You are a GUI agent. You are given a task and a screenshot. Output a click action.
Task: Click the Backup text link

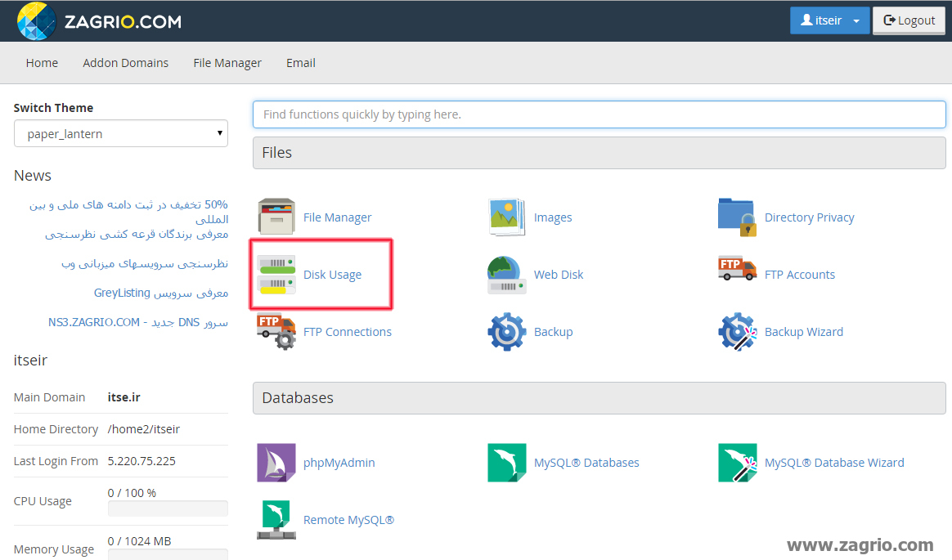click(553, 332)
